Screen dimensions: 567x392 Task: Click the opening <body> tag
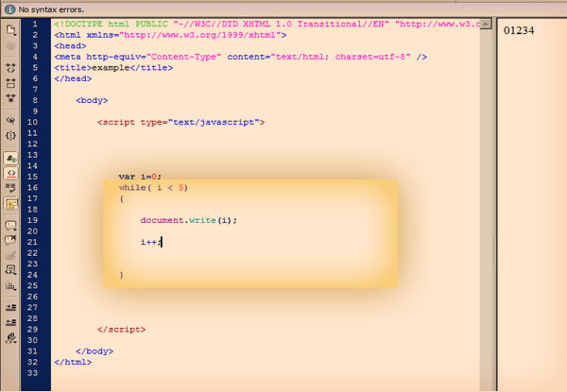tap(92, 100)
